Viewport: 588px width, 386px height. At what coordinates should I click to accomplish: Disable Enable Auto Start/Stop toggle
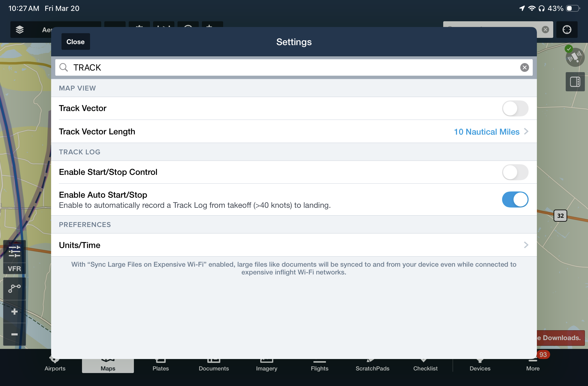tap(515, 199)
